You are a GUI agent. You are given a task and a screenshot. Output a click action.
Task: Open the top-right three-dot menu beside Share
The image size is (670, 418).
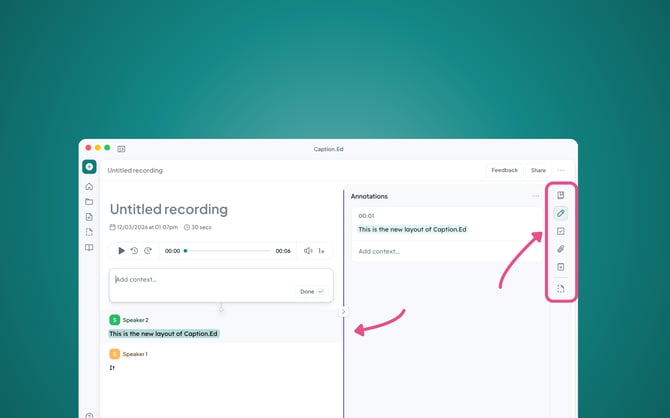tap(561, 170)
